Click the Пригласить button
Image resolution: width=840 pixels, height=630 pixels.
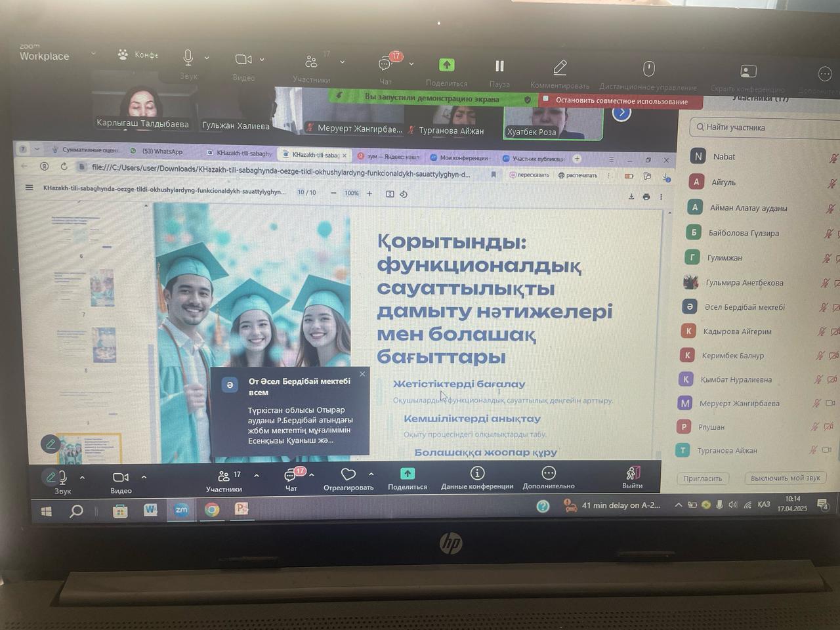[702, 478]
